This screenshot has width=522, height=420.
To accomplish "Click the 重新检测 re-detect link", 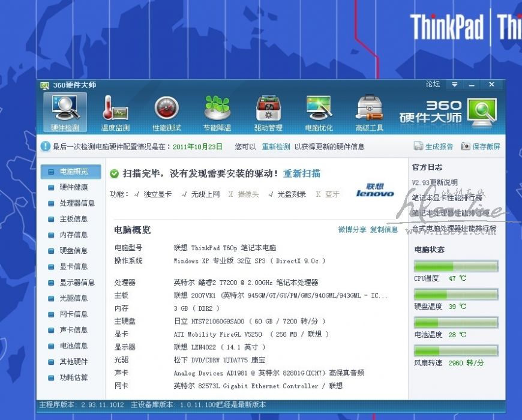I will [x=276, y=146].
